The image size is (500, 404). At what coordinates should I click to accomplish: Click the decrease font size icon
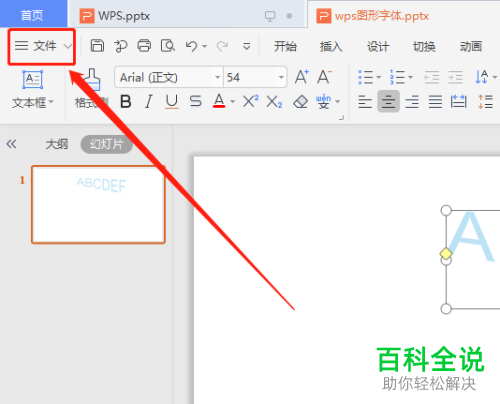point(324,77)
